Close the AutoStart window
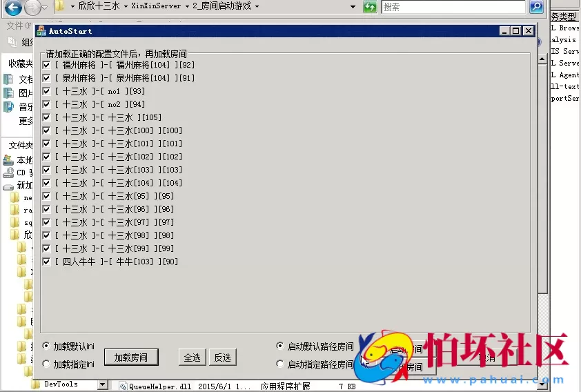The image size is (581, 392). (x=529, y=31)
